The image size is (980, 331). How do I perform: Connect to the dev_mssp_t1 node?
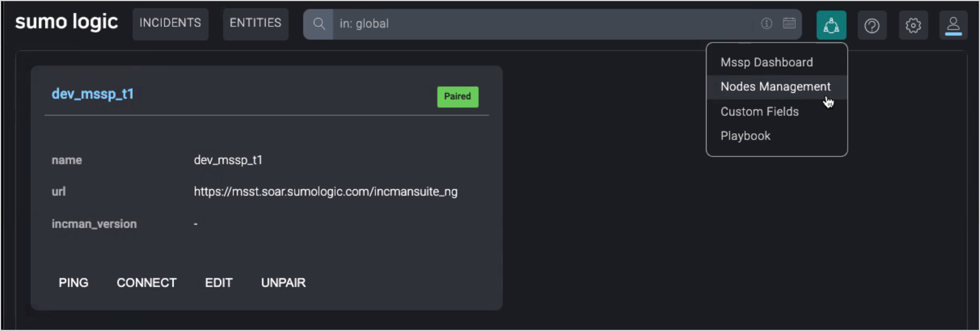(x=146, y=283)
